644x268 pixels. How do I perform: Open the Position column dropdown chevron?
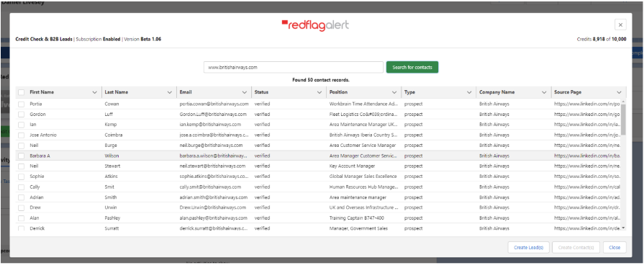pos(394,92)
